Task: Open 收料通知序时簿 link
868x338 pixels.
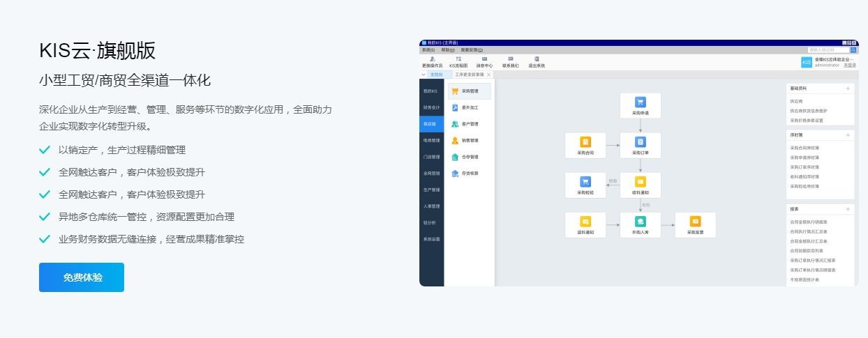Action: click(805, 176)
